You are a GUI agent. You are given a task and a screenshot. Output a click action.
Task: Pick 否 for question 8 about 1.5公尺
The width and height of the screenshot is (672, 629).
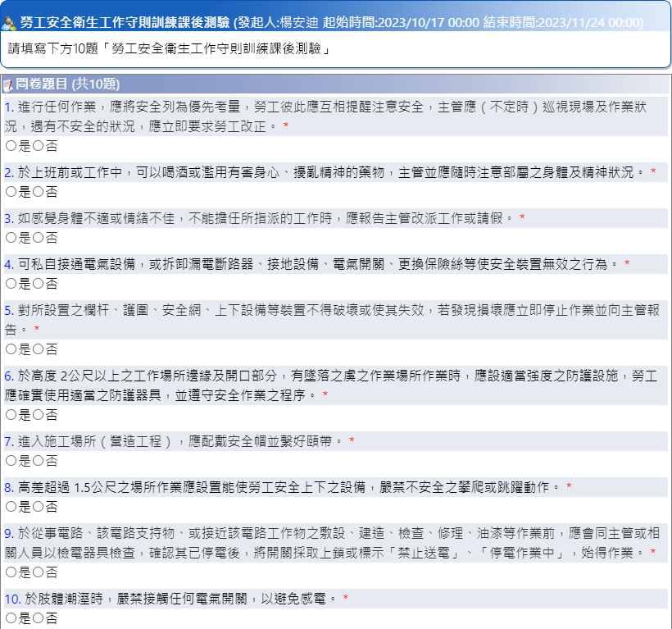[x=39, y=507]
